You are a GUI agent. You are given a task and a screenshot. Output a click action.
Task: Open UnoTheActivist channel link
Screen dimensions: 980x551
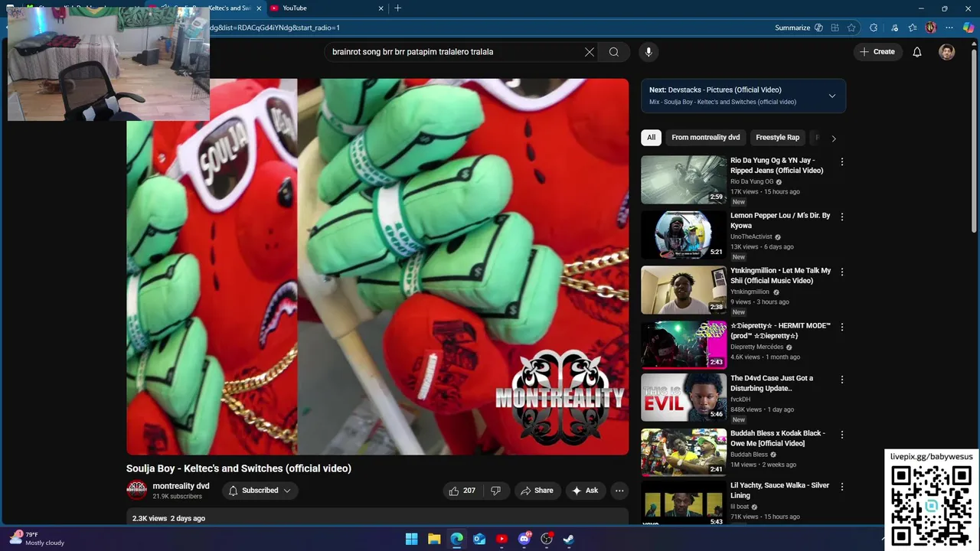(x=751, y=237)
